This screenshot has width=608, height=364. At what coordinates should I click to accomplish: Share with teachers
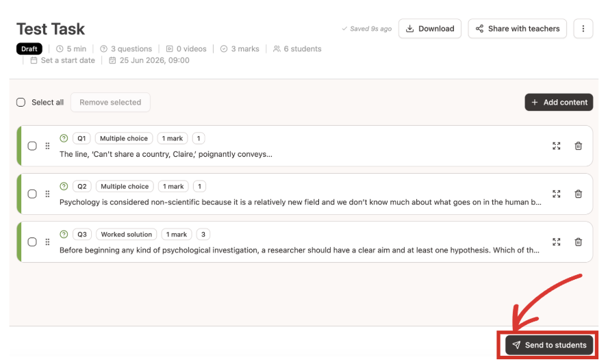[517, 29]
